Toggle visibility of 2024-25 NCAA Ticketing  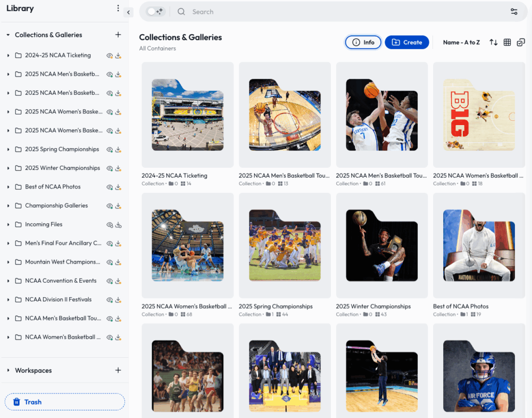pyautogui.click(x=110, y=56)
